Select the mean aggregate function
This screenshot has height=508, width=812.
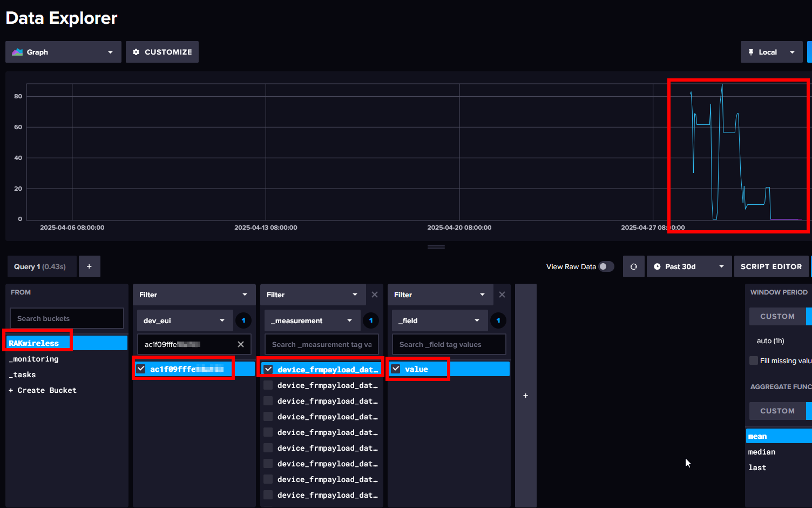(779, 436)
